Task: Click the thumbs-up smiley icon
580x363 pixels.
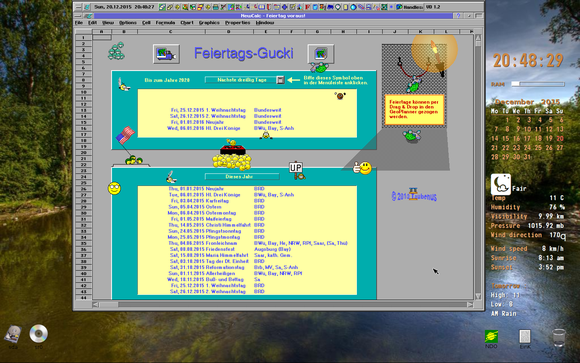Action: point(362,168)
